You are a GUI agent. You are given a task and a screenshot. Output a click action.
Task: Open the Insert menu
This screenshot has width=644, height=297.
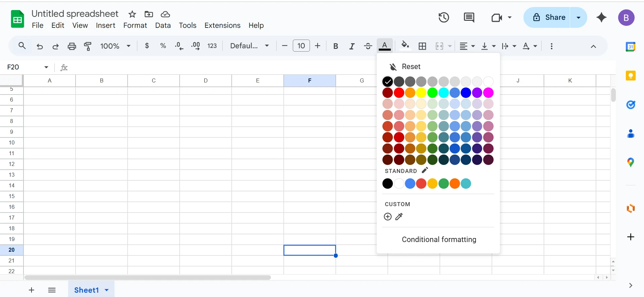[105, 25]
